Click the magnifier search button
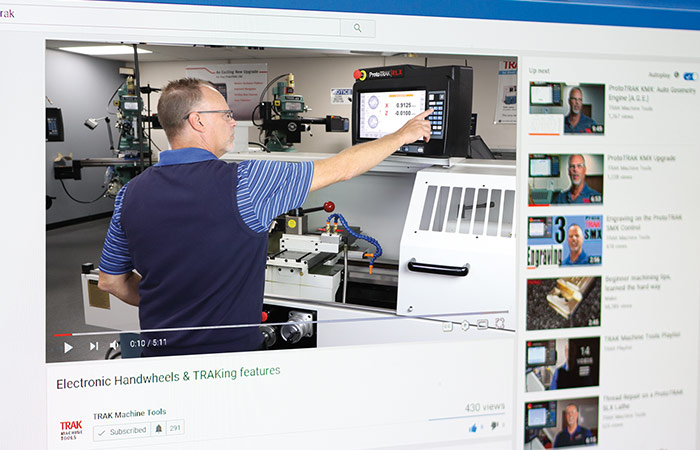Image resolution: width=700 pixels, height=450 pixels. 358,28
